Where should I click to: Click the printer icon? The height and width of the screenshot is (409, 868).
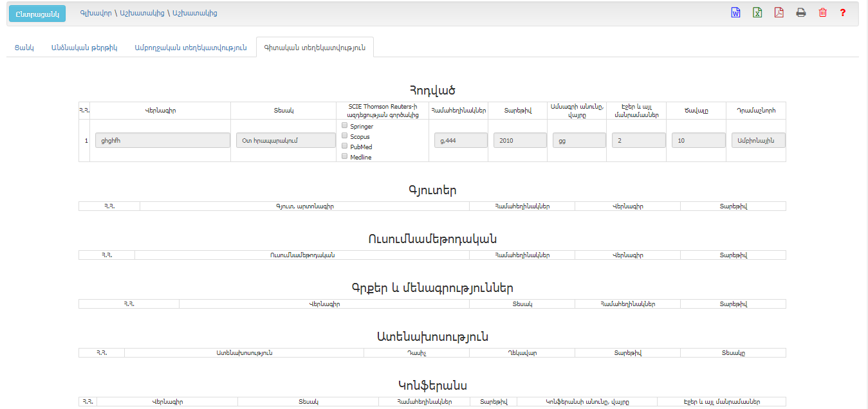pyautogui.click(x=800, y=13)
